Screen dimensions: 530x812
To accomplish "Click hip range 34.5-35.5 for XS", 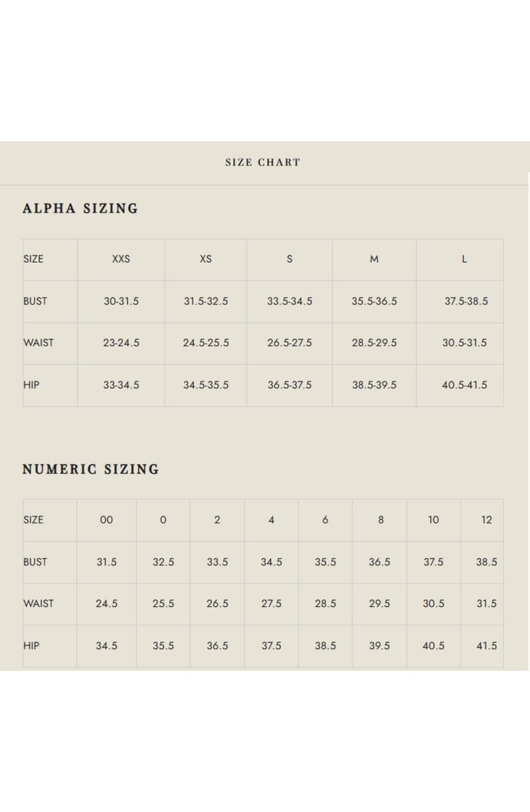I will tap(206, 385).
